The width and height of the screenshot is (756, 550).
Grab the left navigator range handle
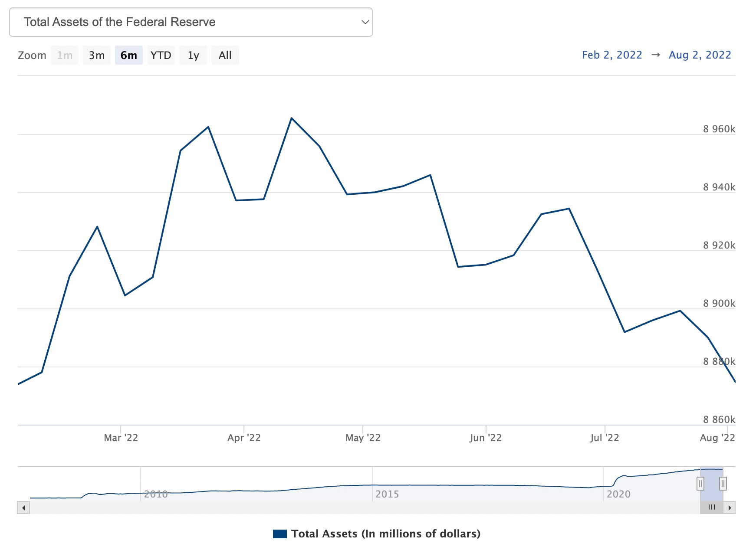[x=700, y=483]
